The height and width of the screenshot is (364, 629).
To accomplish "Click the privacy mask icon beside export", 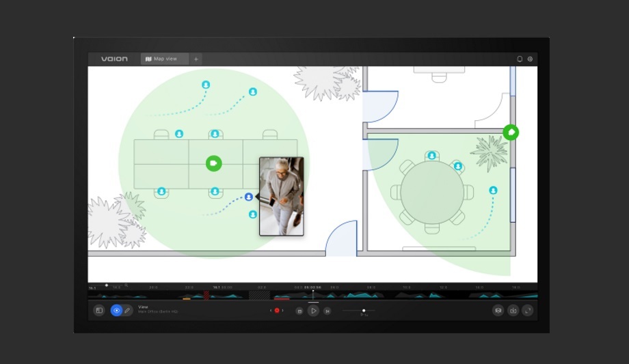I will 498,310.
